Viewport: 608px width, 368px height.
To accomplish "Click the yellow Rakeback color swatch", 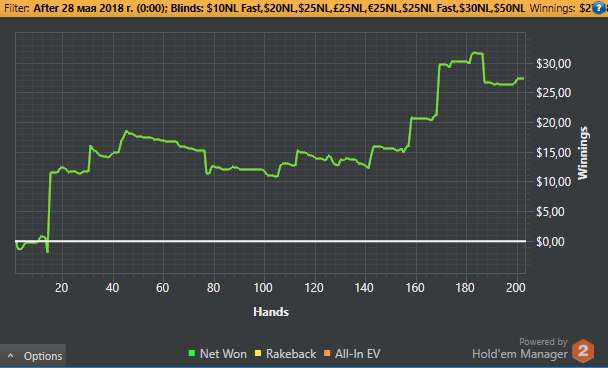I will pos(258,353).
